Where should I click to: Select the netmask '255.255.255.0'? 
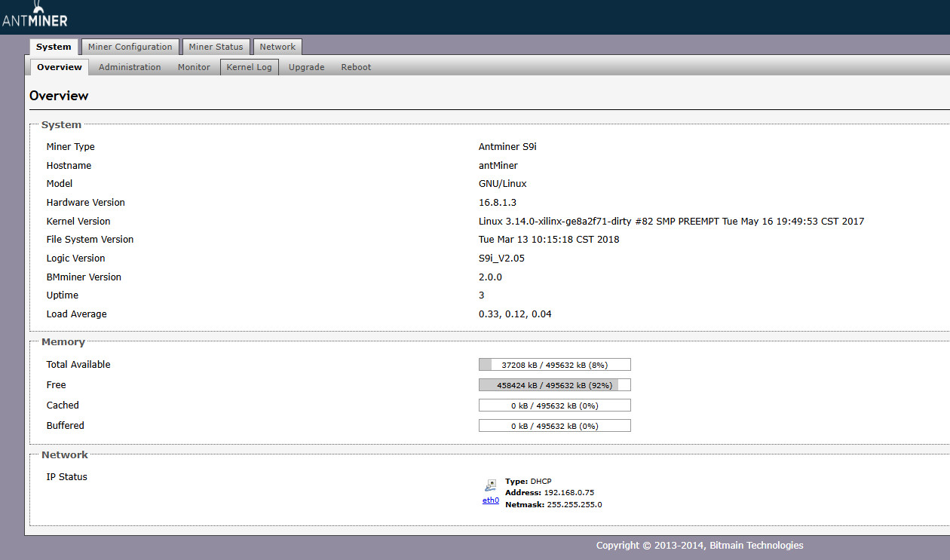pos(574,505)
